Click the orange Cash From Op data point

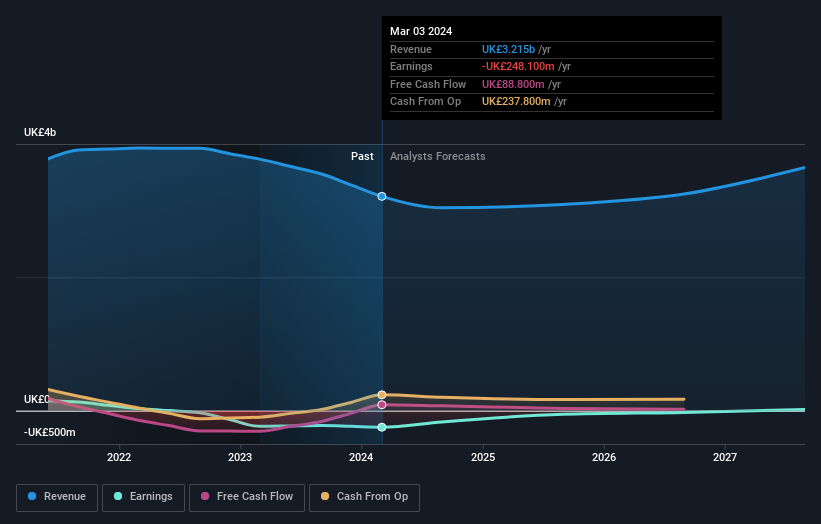(x=382, y=395)
